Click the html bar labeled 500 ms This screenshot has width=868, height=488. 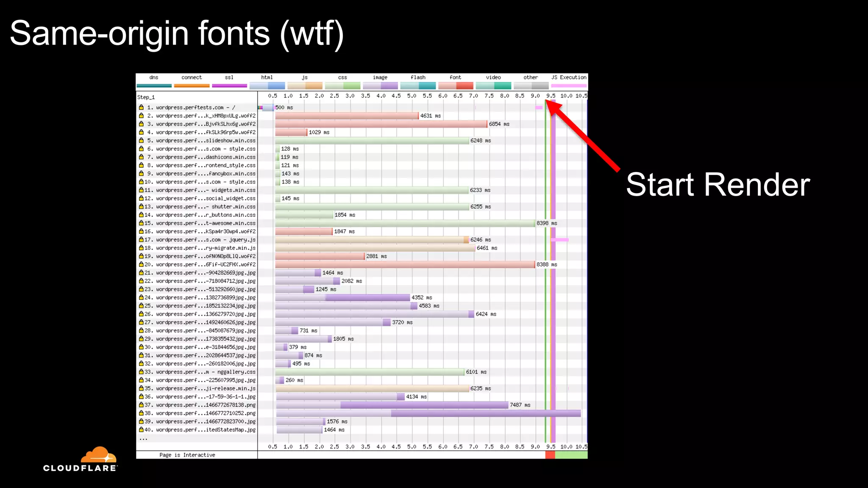268,108
